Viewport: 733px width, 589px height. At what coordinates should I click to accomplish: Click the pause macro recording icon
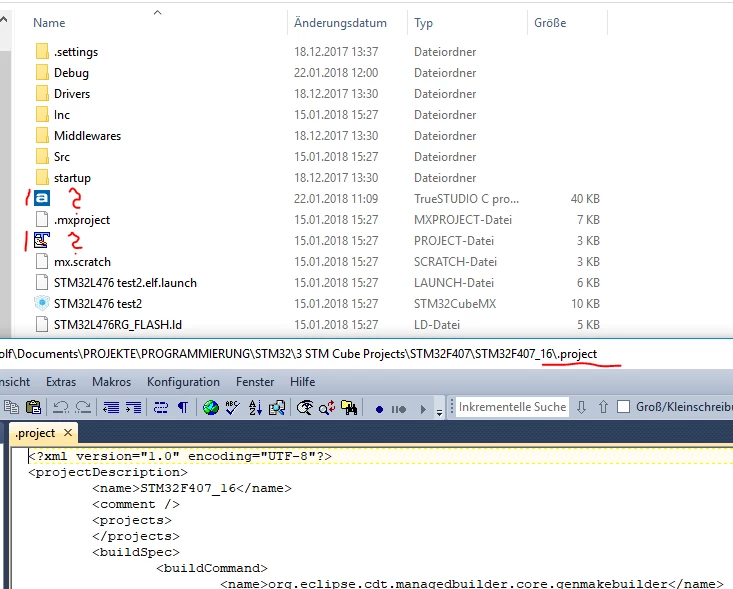pyautogui.click(x=399, y=409)
